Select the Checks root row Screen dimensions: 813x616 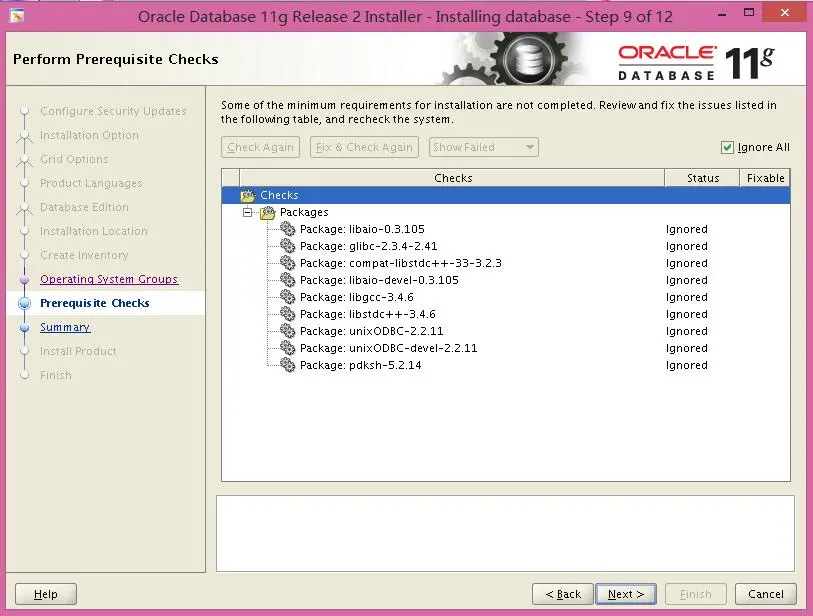tap(506, 195)
